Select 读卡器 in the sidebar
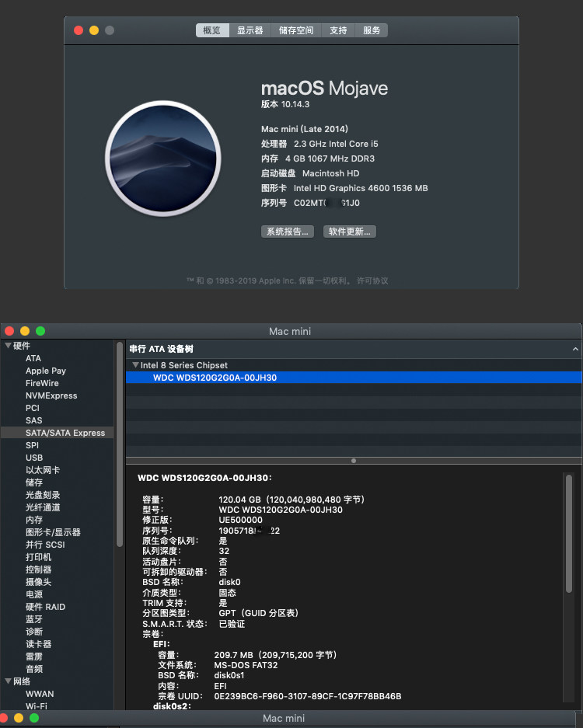This screenshot has width=583, height=728. 39,644
